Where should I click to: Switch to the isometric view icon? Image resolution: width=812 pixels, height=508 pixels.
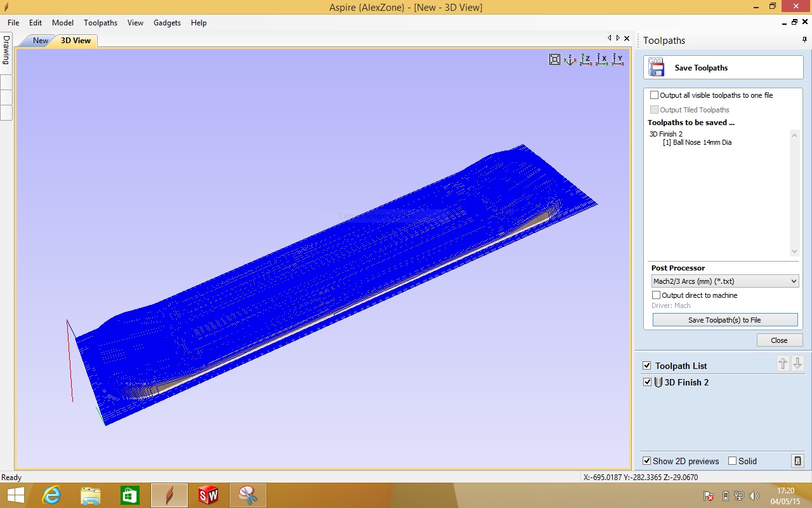tap(570, 59)
